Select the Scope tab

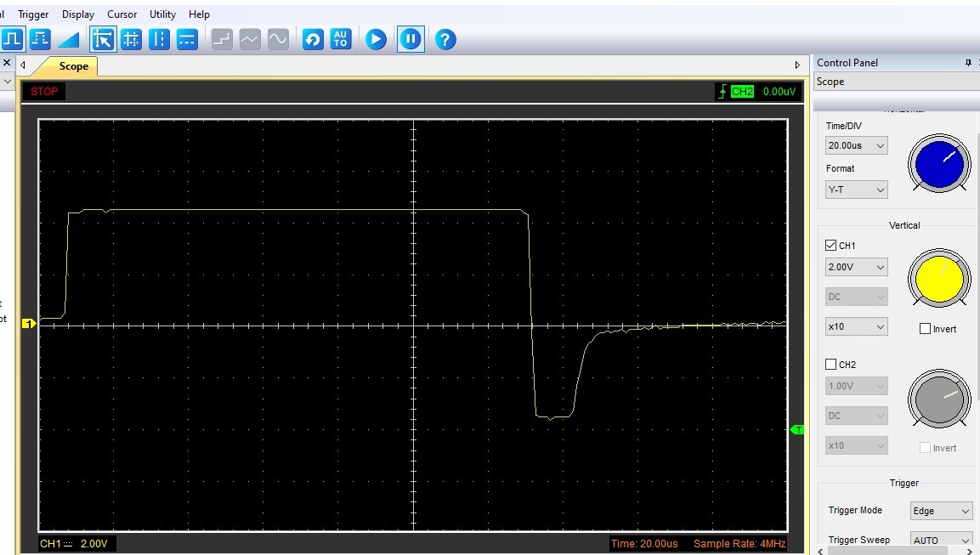pos(73,66)
